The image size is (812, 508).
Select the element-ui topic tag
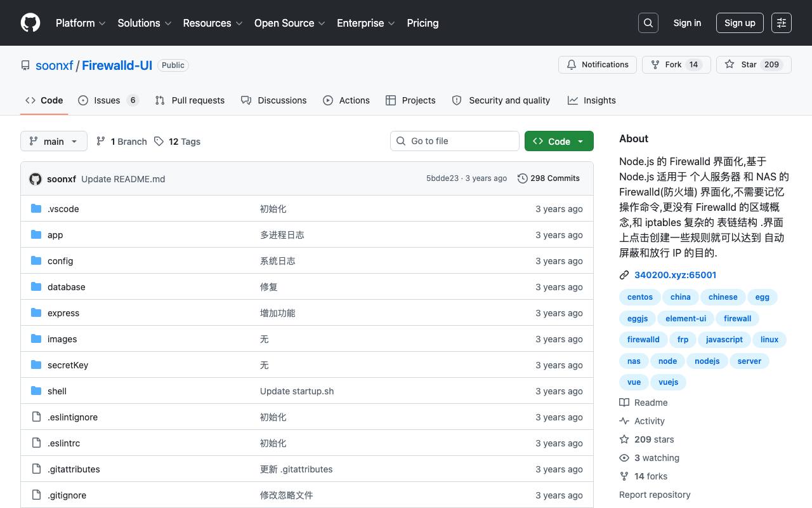pos(686,319)
